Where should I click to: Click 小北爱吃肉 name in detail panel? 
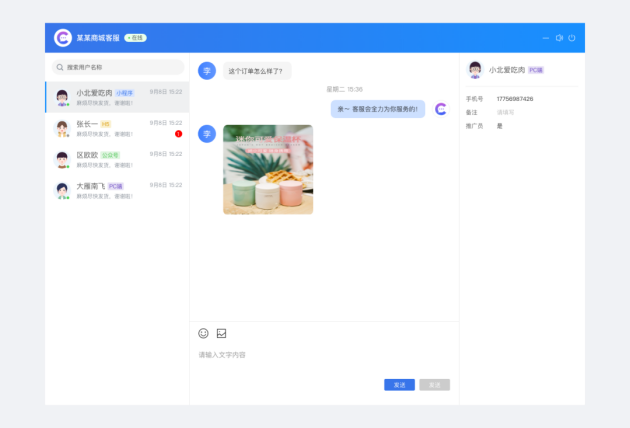click(507, 70)
